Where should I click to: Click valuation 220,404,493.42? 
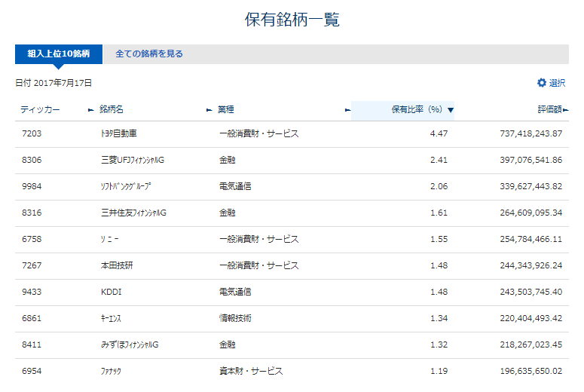(x=531, y=318)
